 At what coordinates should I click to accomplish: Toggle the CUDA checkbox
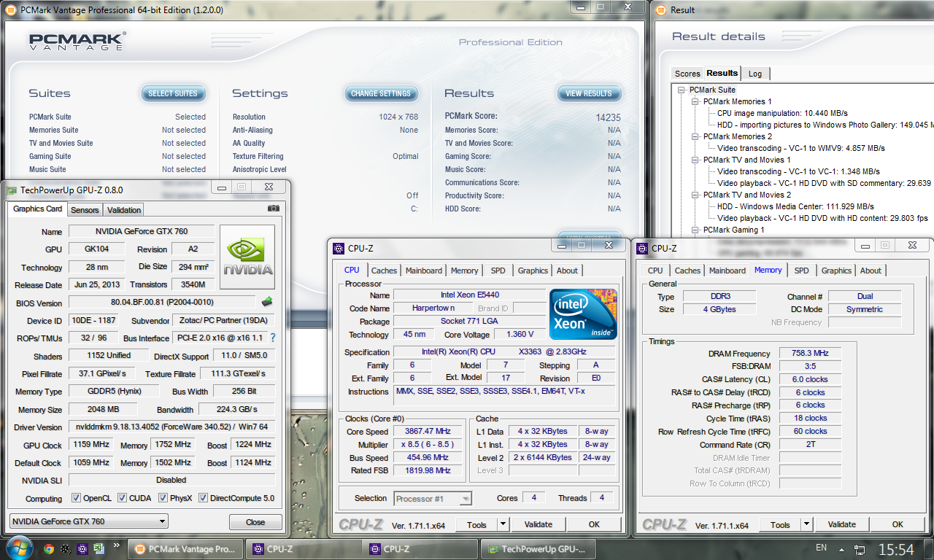coord(122,498)
